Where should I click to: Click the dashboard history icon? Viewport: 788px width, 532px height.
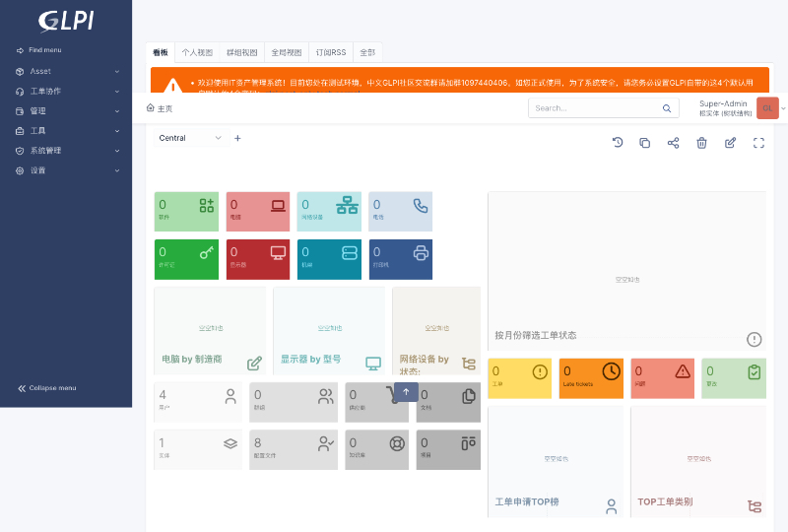(618, 143)
